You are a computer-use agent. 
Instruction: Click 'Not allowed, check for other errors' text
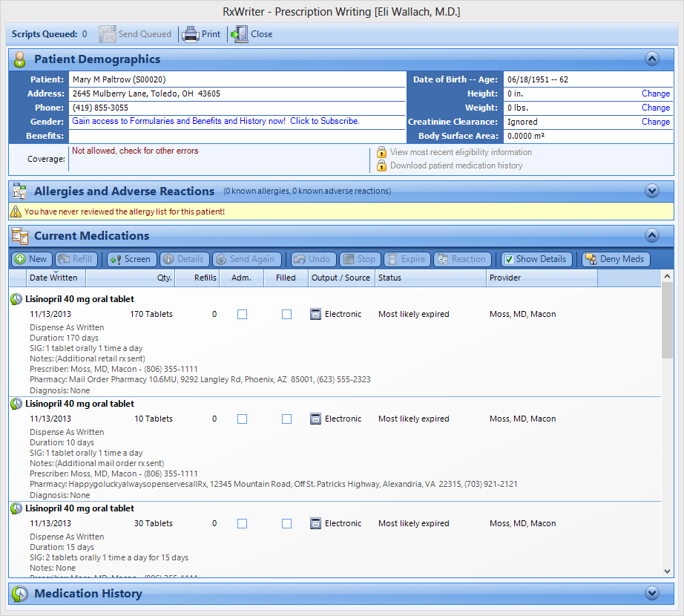[x=135, y=151]
